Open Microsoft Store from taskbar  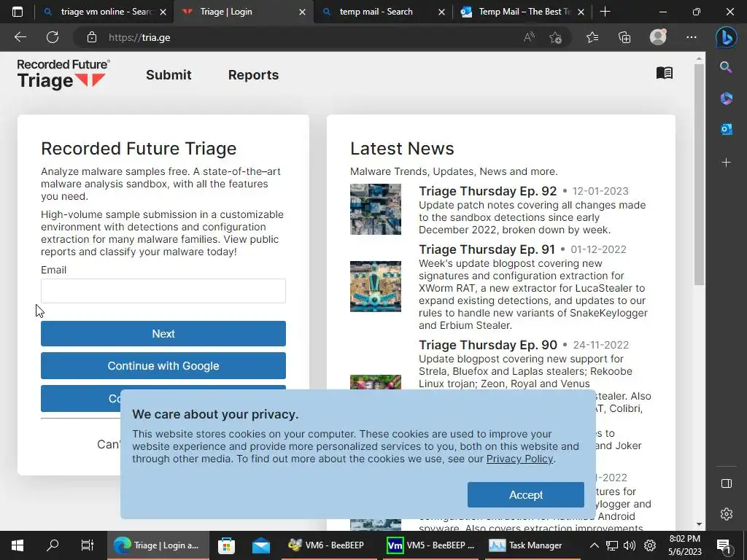point(226,545)
